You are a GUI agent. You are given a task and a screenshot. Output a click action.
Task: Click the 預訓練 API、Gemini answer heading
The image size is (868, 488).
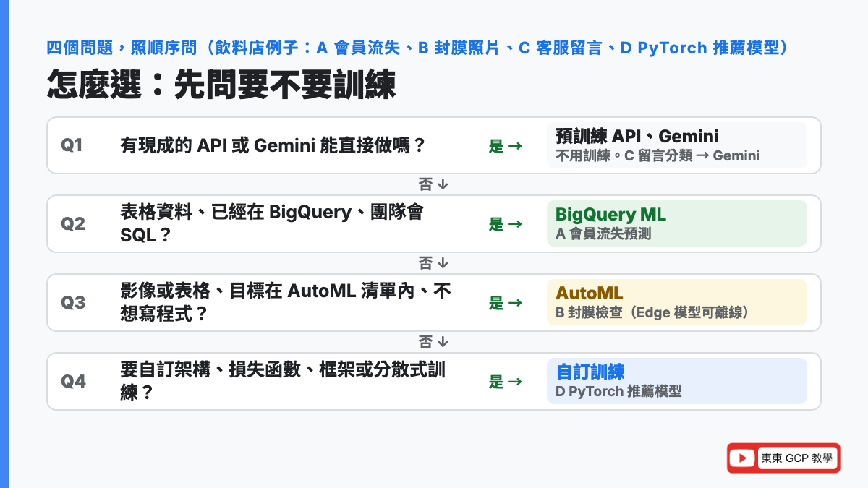coord(637,136)
